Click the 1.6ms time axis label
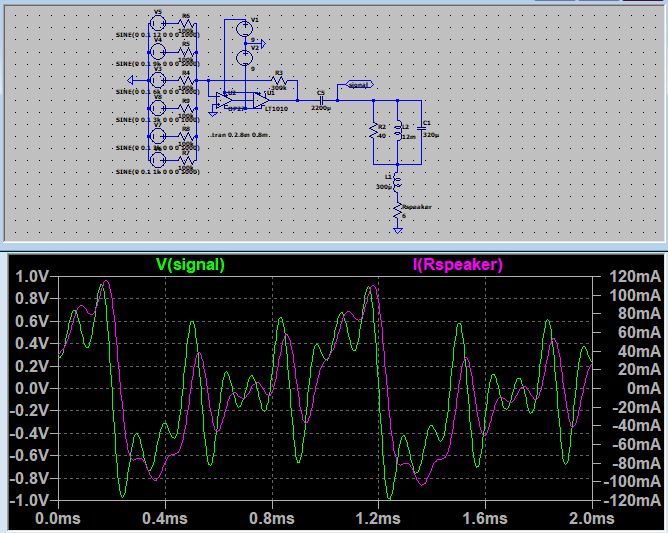The width and height of the screenshot is (668, 533). click(485, 519)
